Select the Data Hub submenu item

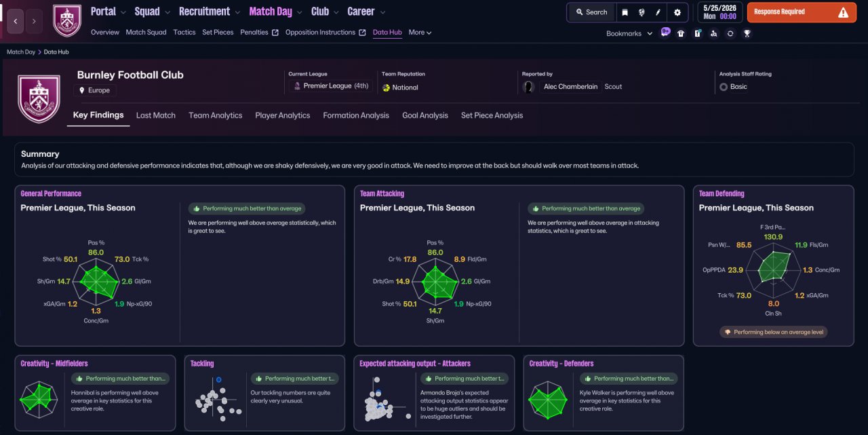pos(387,33)
